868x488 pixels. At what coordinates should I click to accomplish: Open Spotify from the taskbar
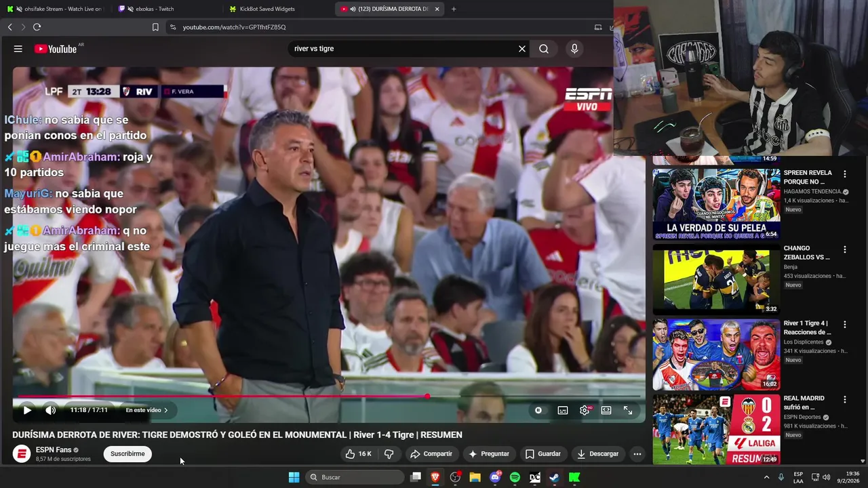tap(515, 477)
